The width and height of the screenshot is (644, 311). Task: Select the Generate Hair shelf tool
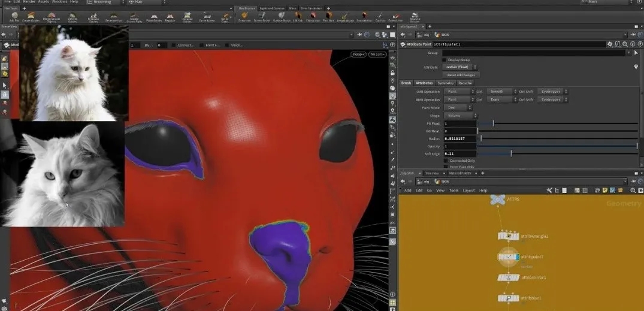point(114,17)
